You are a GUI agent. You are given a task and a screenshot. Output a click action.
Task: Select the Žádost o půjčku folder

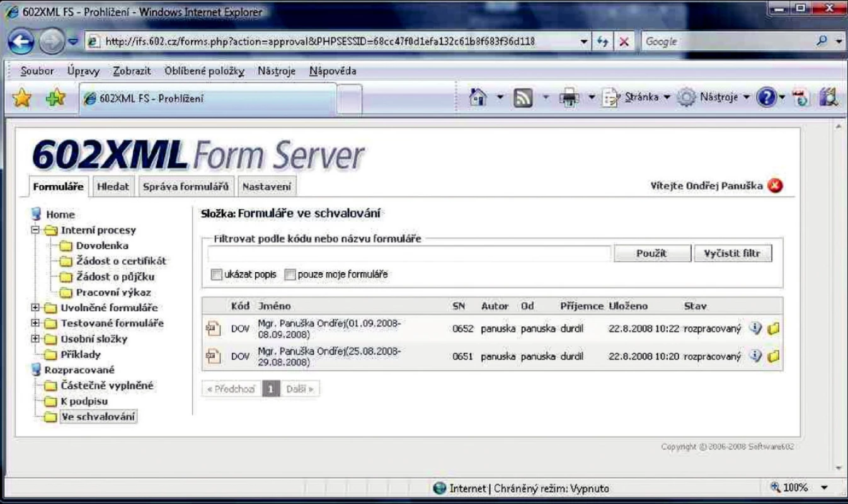(115, 277)
